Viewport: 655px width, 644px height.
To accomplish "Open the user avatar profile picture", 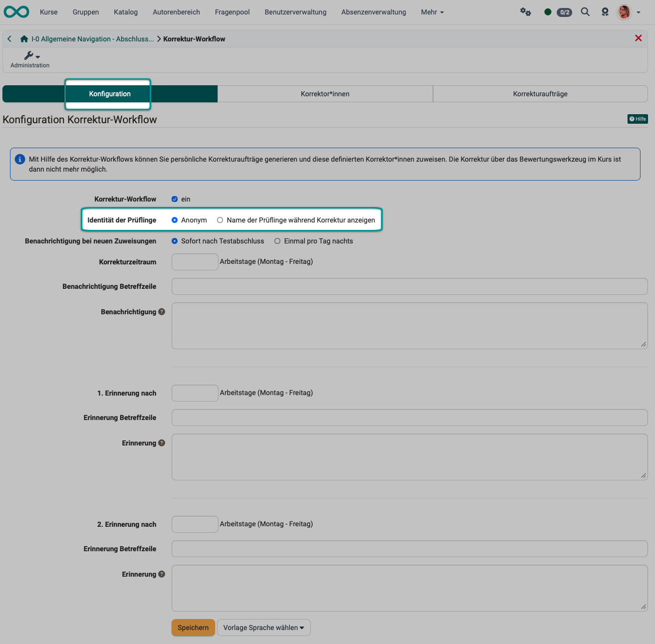I will coord(624,12).
